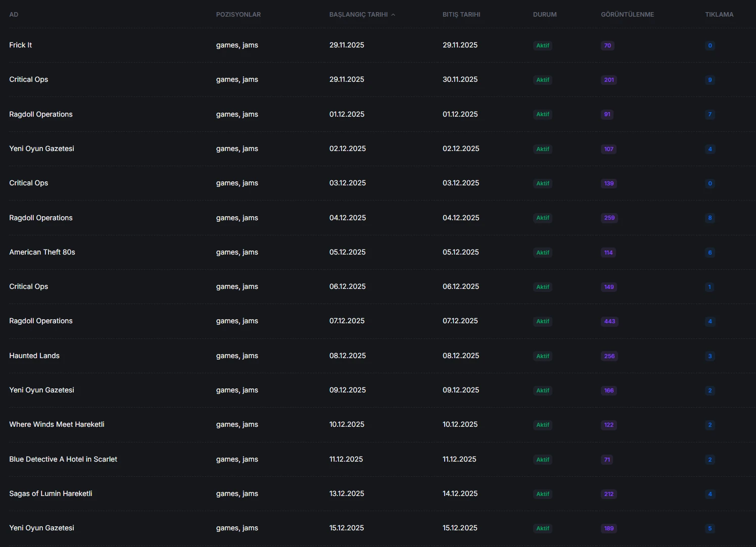756x547 pixels.
Task: Select the 259 views badge
Action: point(609,218)
